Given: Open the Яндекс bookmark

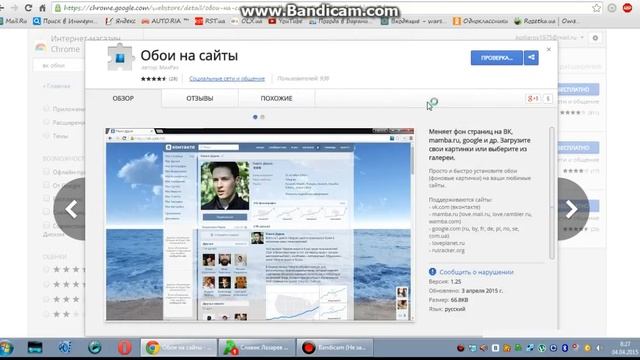Looking at the screenshot, I should click(120, 21).
